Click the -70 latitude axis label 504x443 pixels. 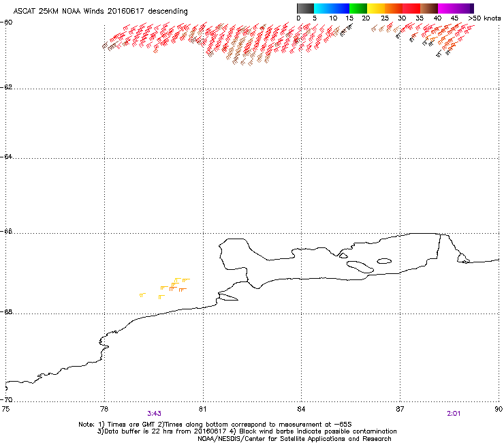click(x=6, y=399)
